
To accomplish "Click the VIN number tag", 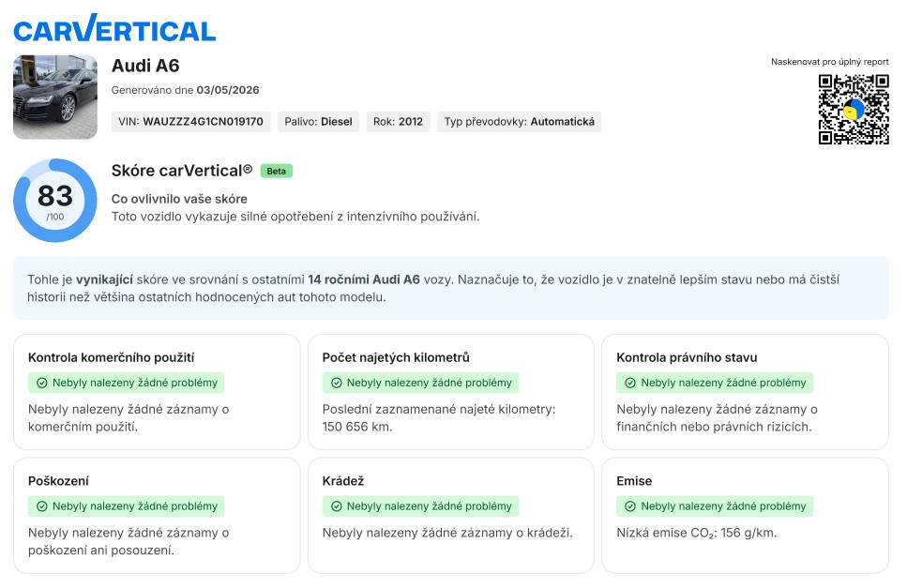I will 191,122.
